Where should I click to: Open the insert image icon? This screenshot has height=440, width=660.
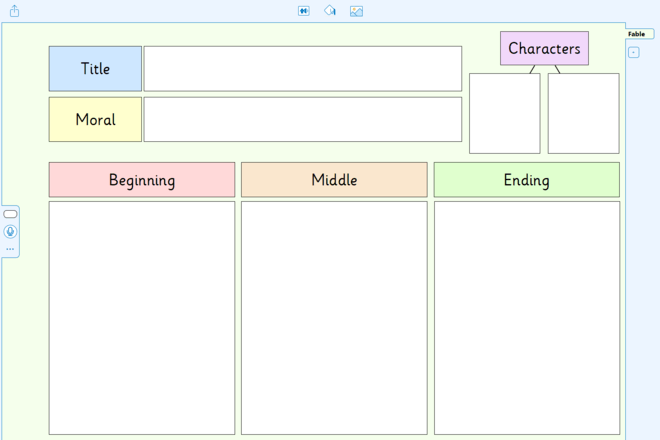pyautogui.click(x=356, y=11)
